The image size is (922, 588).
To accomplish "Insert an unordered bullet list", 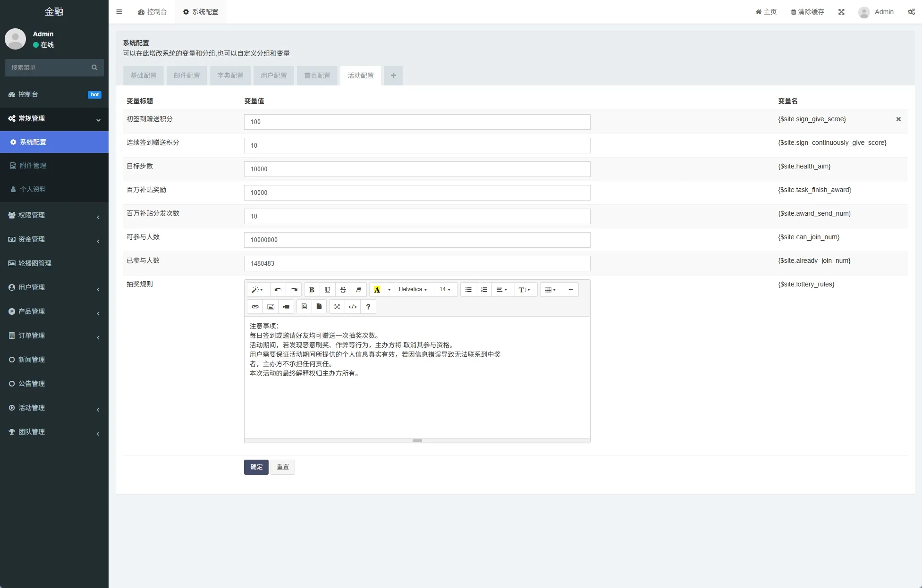I will pyautogui.click(x=468, y=290).
